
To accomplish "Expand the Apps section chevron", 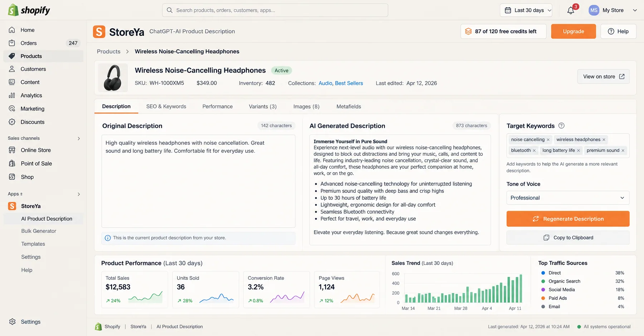I will tap(79, 194).
